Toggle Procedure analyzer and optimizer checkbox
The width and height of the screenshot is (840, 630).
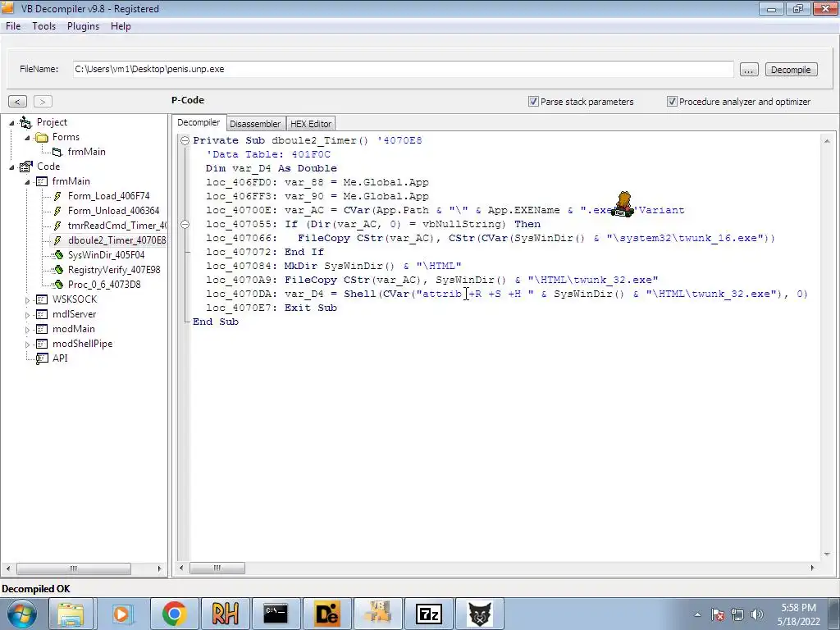tap(672, 101)
